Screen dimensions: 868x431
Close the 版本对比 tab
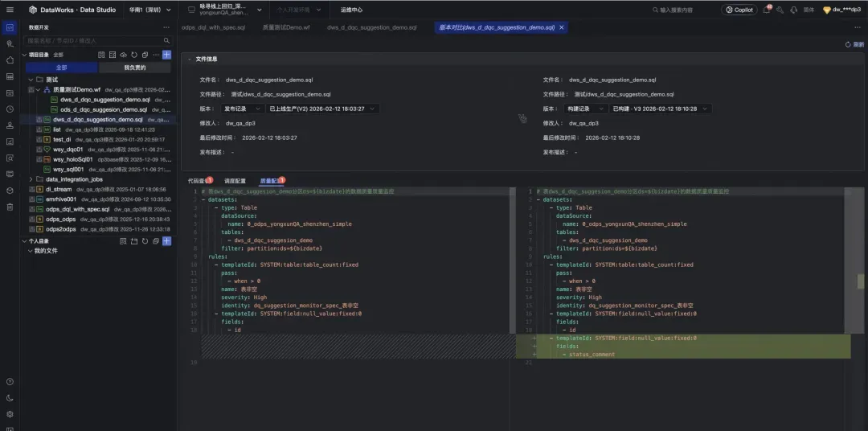click(x=561, y=27)
